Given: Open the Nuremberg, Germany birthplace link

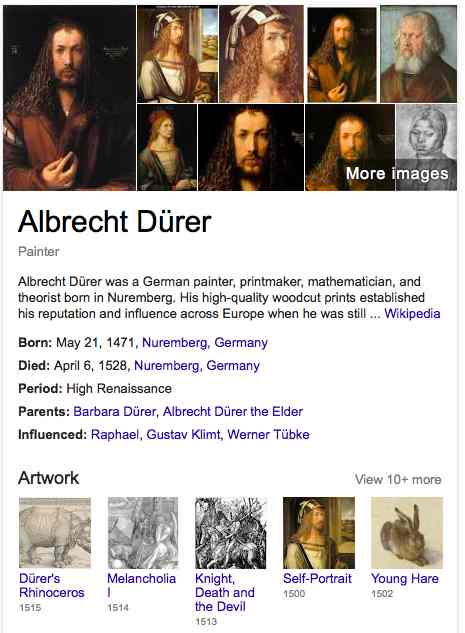Looking at the screenshot, I should [x=205, y=343].
